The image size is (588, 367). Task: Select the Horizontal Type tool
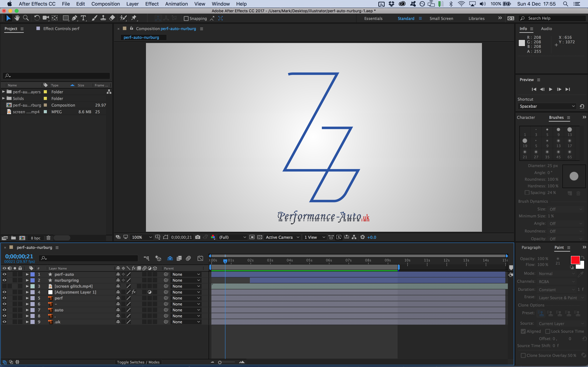(x=83, y=18)
